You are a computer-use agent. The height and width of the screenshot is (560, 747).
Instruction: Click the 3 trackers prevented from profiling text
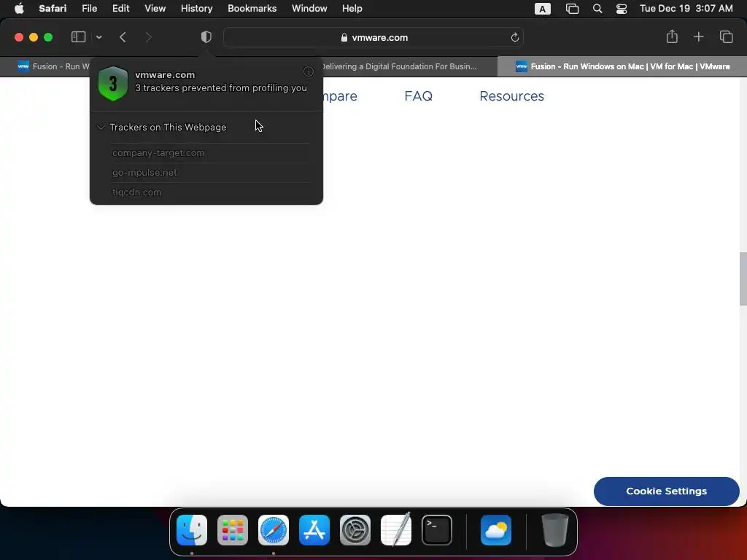click(x=221, y=88)
